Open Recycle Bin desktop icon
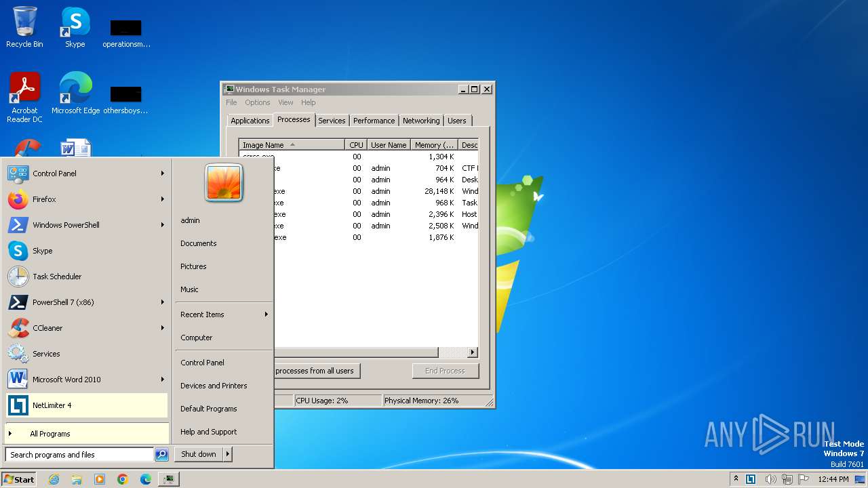The height and width of the screenshot is (488, 868). click(24, 27)
